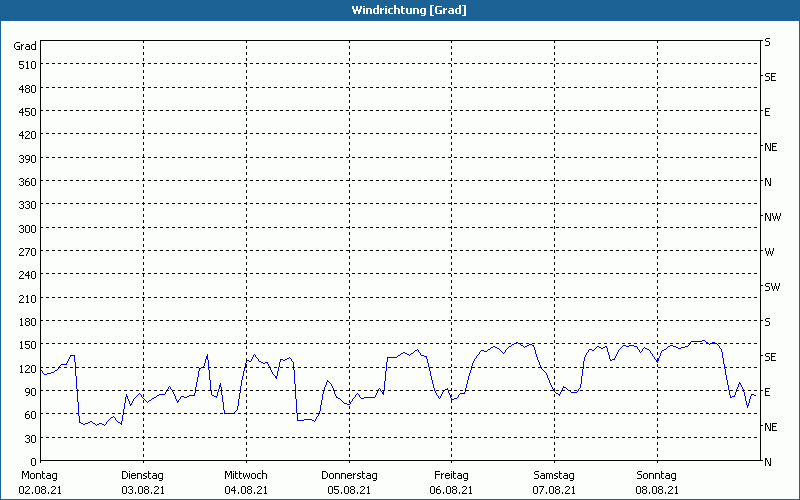800x500 pixels.
Task: Click the "330" degree axis label
Action: (x=28, y=205)
